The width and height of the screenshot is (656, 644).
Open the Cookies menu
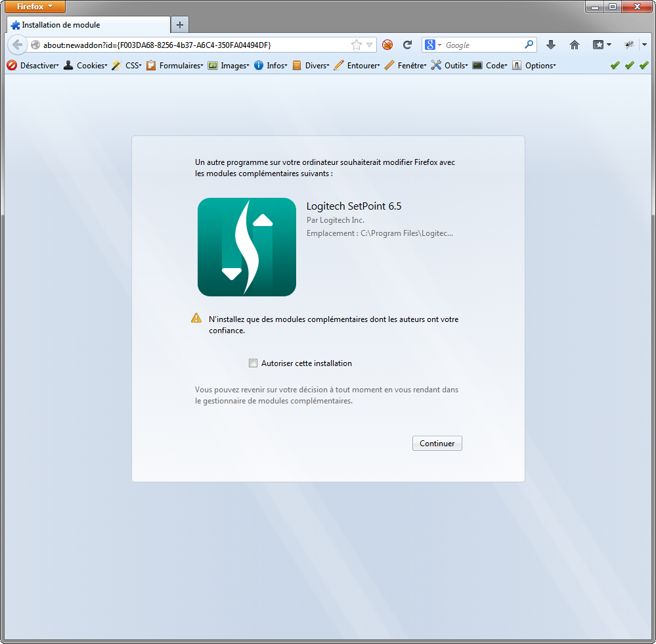point(86,65)
